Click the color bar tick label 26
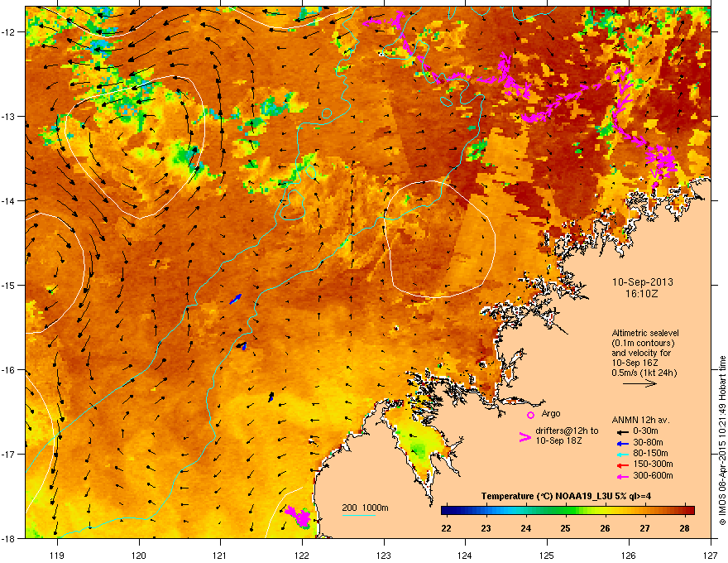 tap(605, 528)
